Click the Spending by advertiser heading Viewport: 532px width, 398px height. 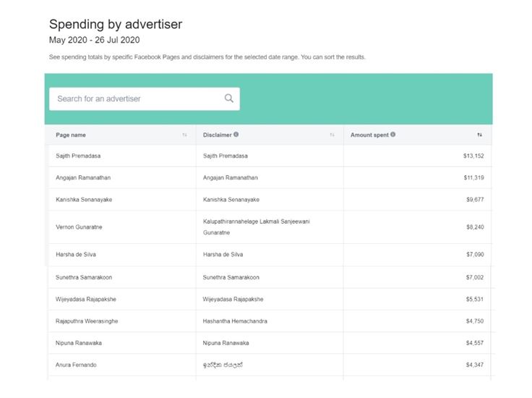click(x=116, y=25)
